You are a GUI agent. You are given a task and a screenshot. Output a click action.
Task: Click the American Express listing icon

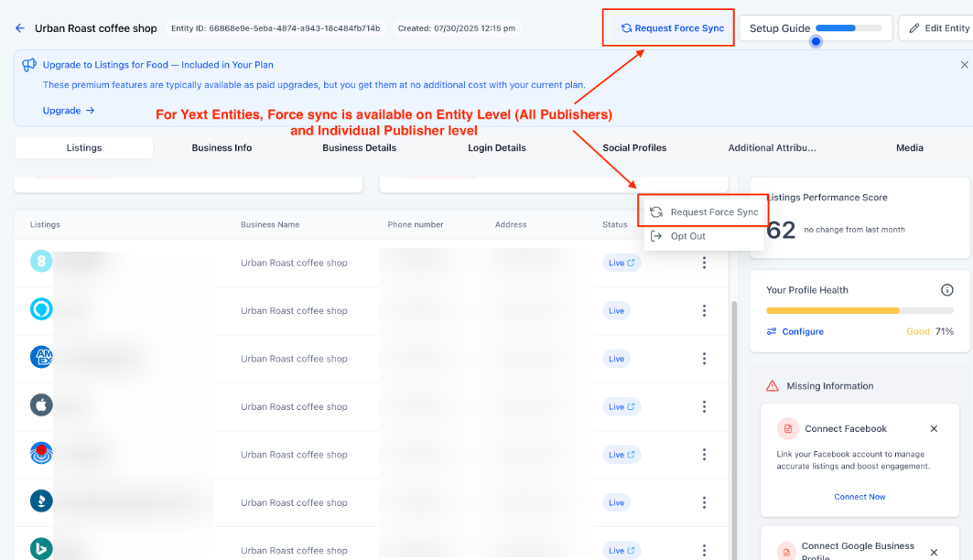(41, 358)
